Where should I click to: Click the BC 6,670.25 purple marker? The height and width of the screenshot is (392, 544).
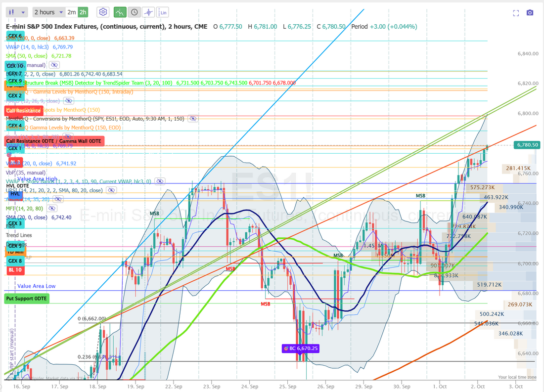coord(300,348)
